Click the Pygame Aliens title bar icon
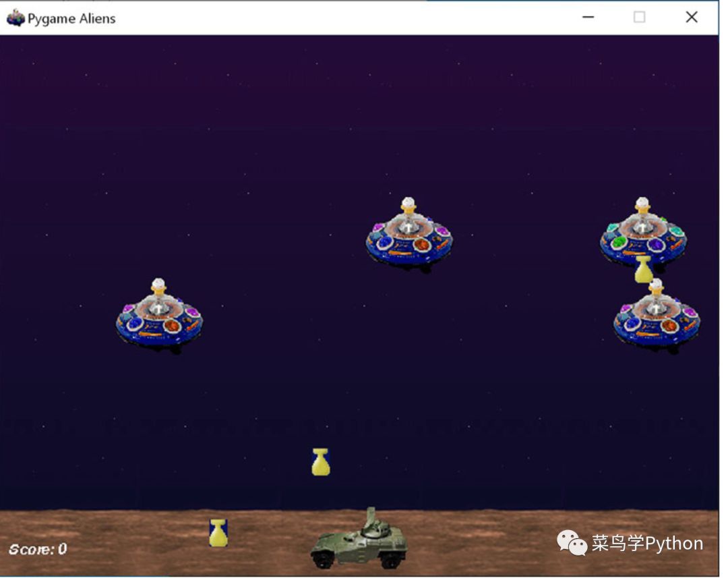This screenshot has width=728, height=578. 16,18
